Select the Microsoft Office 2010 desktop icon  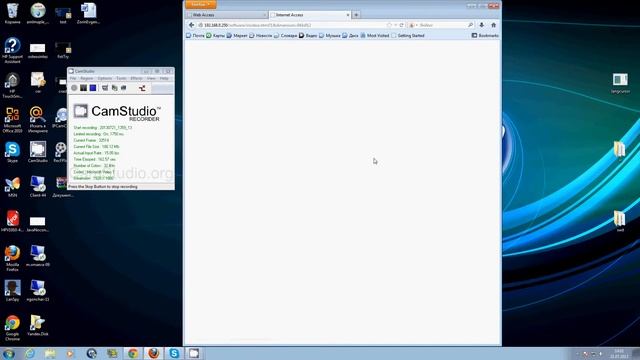(12, 120)
